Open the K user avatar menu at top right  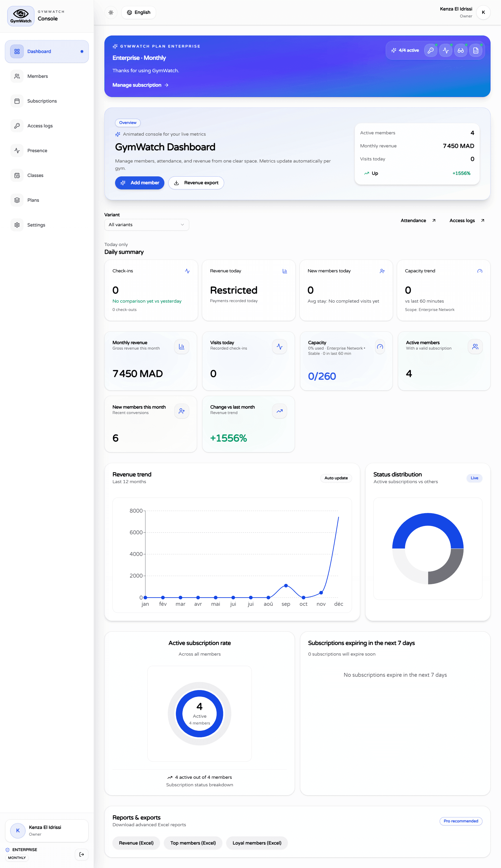point(483,12)
